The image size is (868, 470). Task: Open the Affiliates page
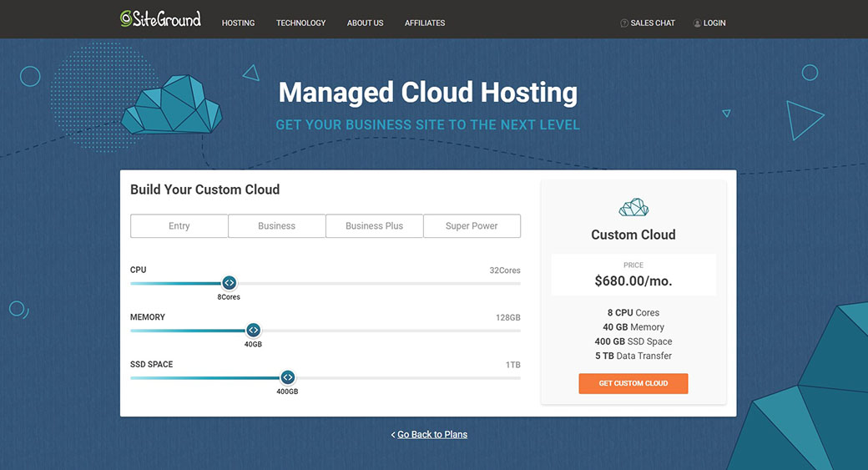425,23
